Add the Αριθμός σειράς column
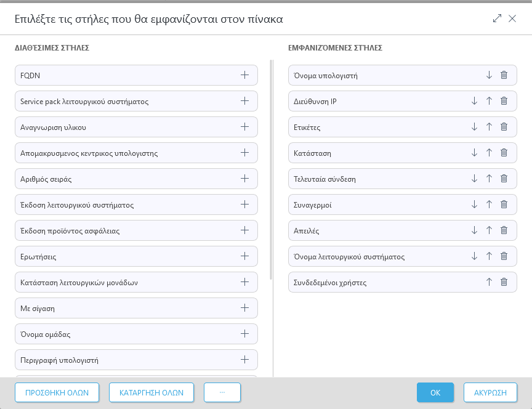Image resolution: width=532 pixels, height=409 pixels. 244,179
